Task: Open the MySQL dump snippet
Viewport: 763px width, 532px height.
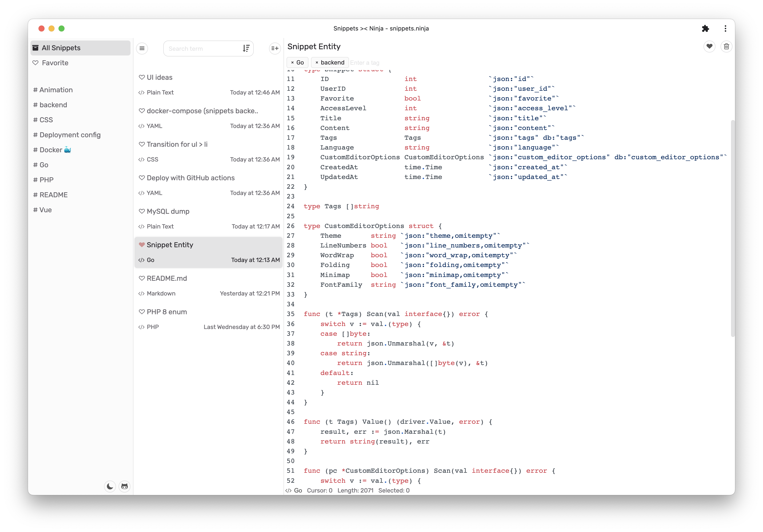Action: coord(208,219)
